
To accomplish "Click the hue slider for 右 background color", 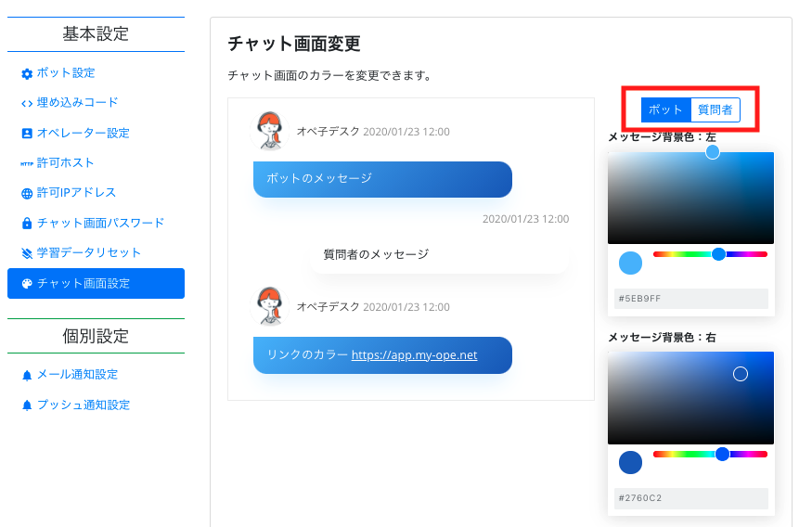I will tap(710, 454).
